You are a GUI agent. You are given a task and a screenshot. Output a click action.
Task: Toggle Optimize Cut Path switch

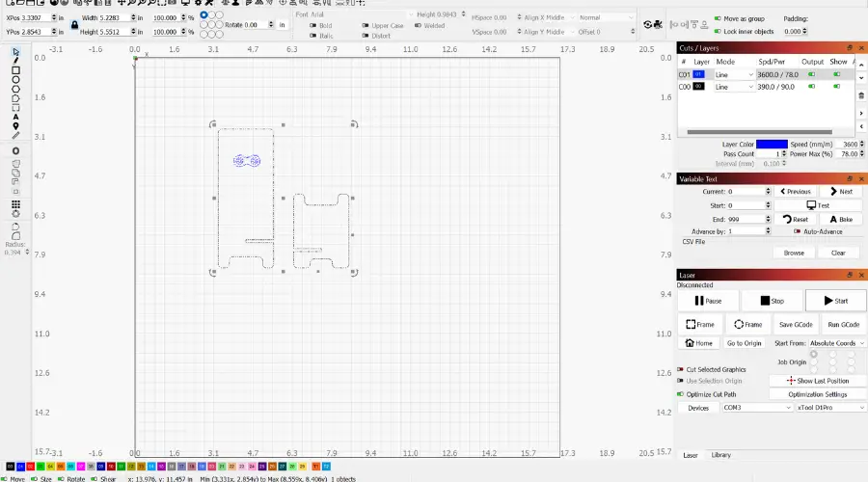pos(680,394)
